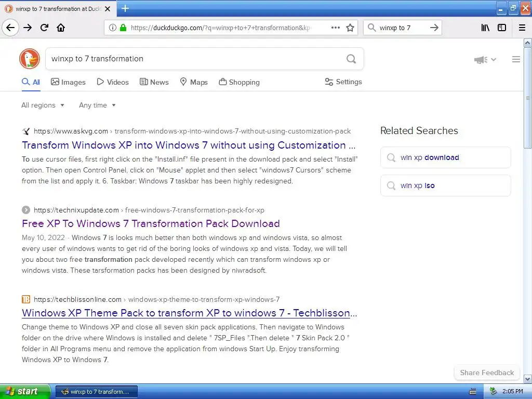532x399 pixels.
Task: Click the Related Searches heading
Action: point(419,130)
